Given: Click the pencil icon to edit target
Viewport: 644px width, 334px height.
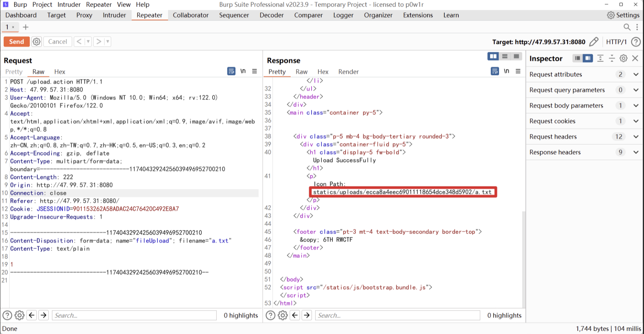Looking at the screenshot, I should click(x=594, y=42).
